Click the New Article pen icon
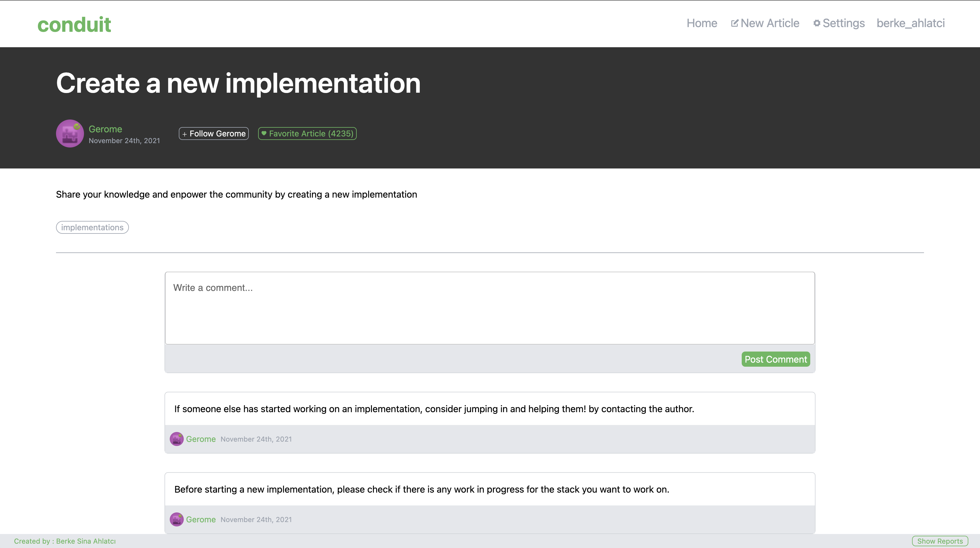Screen dimensions: 980x548 [735, 23]
